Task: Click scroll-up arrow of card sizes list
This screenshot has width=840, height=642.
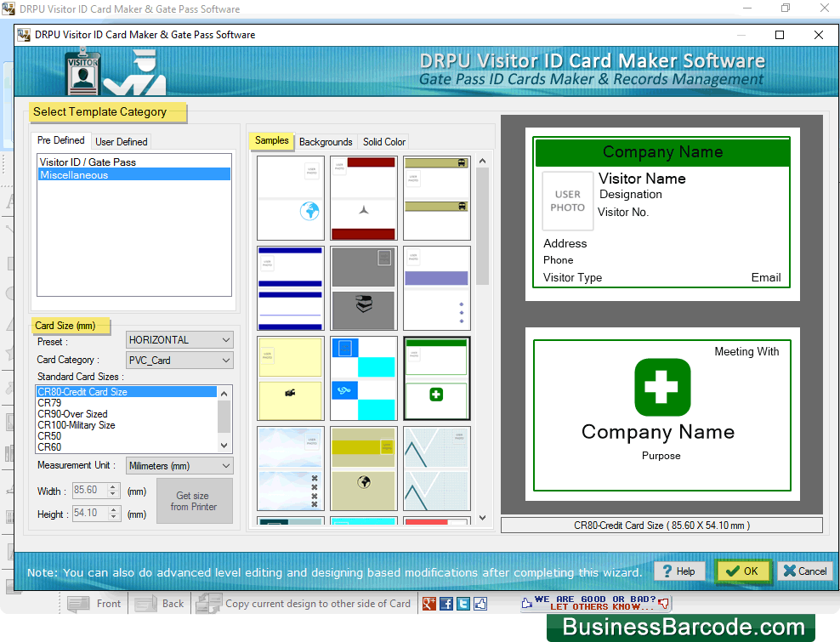Action: click(224, 394)
